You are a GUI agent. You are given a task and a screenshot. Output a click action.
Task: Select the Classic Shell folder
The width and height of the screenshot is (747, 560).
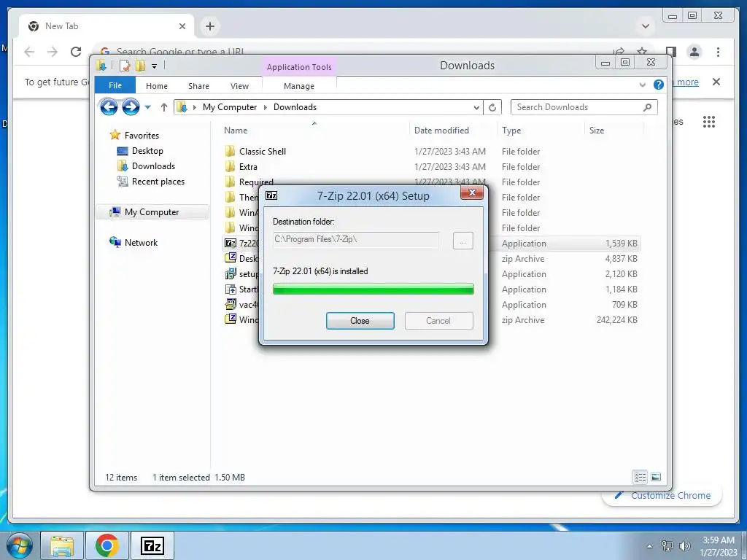(x=263, y=152)
